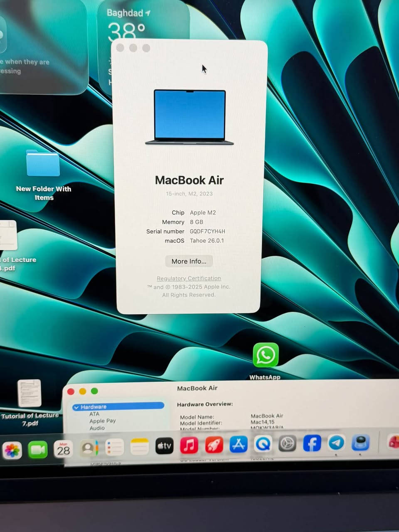Open the Calendar app showing 28

pos(63,449)
